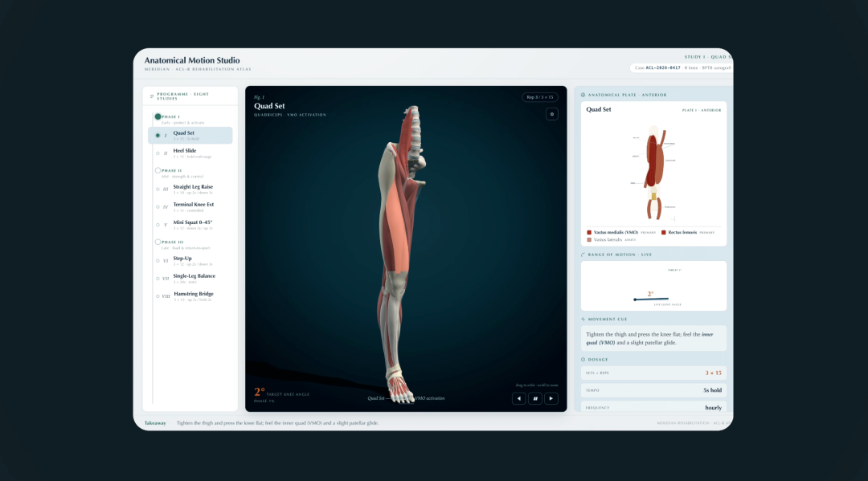This screenshot has width=868, height=481.
Task: Open the Hamstring Bridge exercise
Action: [190, 296]
